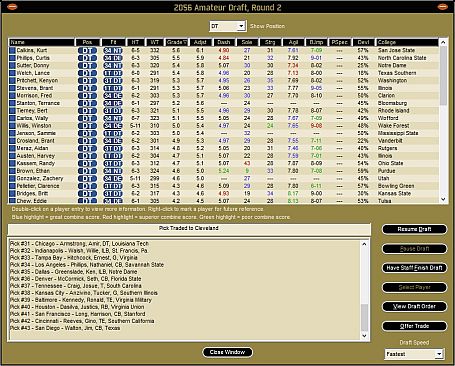
Task: Click the Resume Draft button
Action: coord(414,229)
